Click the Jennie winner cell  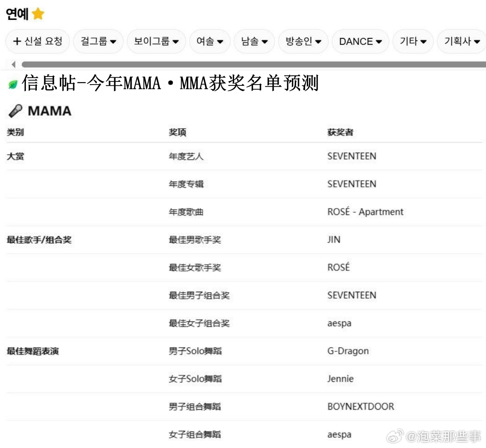(x=340, y=379)
